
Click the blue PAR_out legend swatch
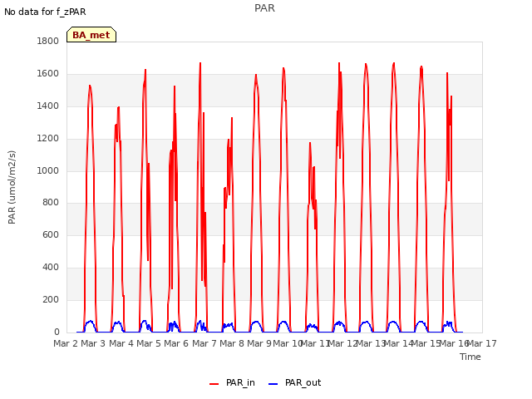[x=273, y=384]
